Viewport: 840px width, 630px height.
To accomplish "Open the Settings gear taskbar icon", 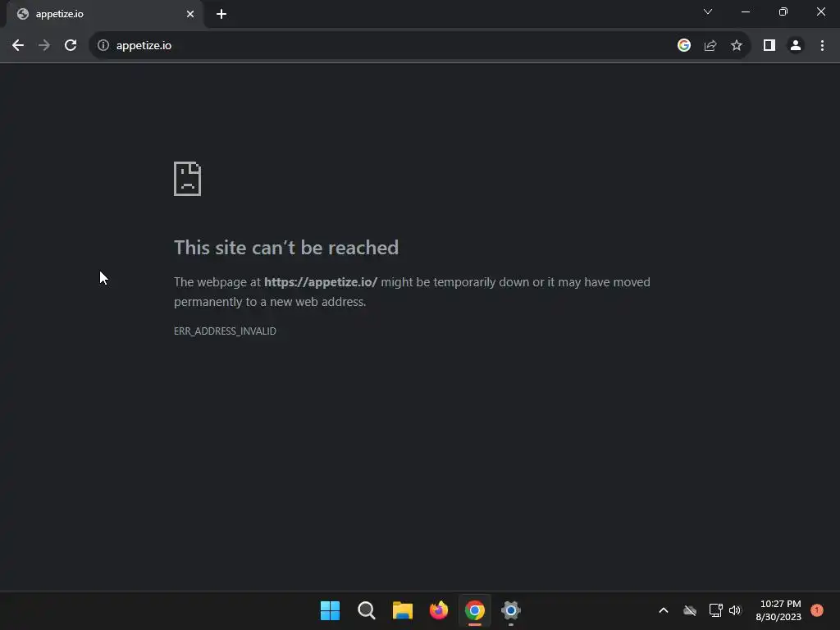I will point(510,610).
